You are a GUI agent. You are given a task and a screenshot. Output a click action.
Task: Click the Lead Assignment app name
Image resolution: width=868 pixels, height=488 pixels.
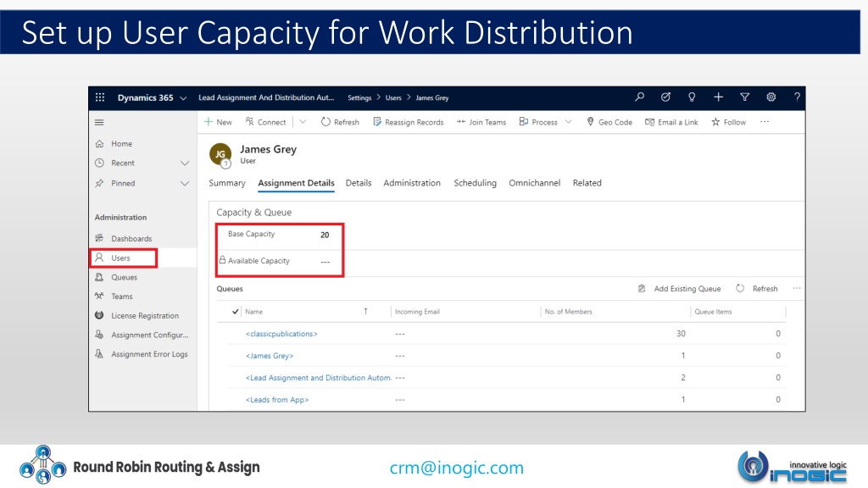point(266,98)
